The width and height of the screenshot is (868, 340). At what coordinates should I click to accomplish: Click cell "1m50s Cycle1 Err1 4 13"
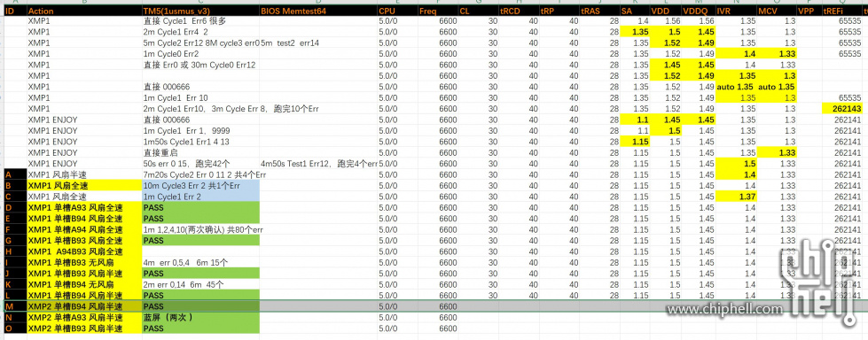pos(200,142)
